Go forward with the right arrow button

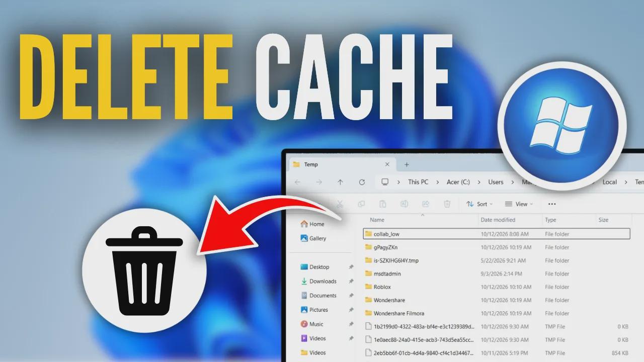tap(319, 182)
